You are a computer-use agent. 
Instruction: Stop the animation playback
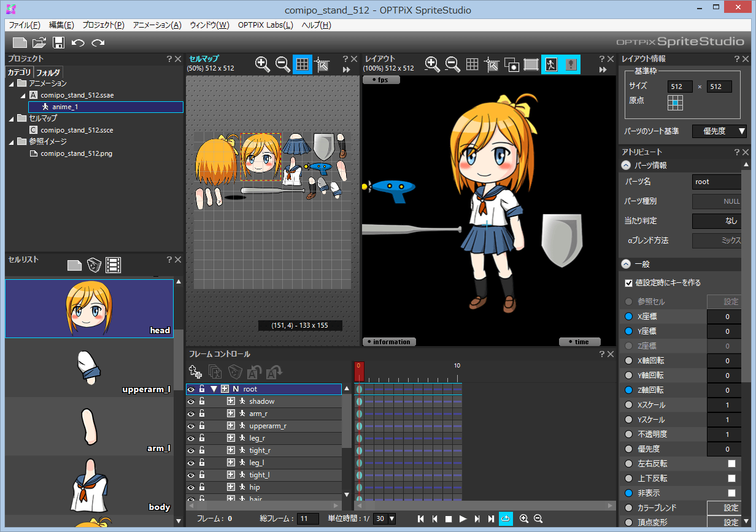click(449, 519)
